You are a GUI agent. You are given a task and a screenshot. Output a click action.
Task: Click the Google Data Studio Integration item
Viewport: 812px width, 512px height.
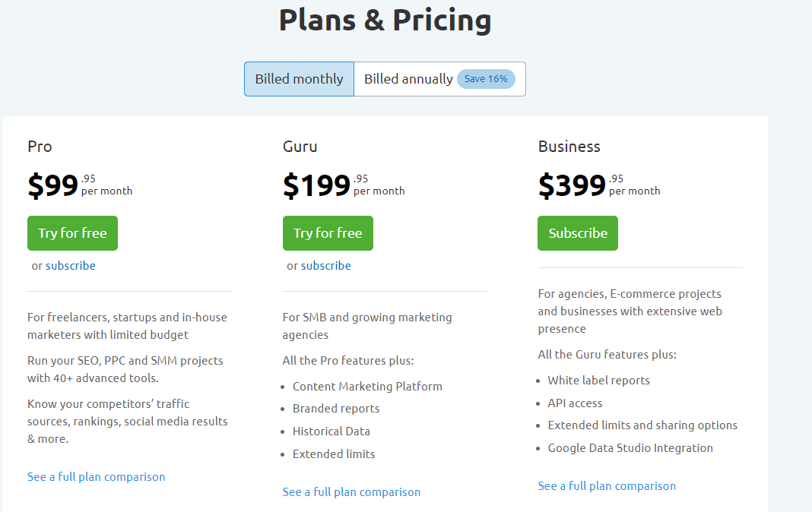click(630, 448)
